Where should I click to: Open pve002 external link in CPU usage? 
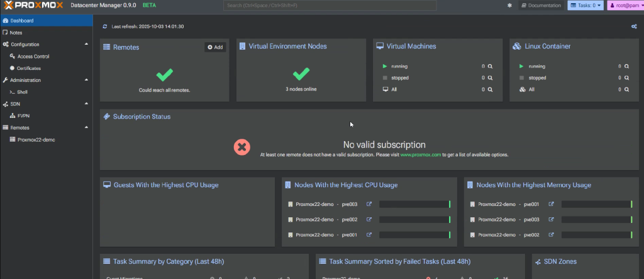click(369, 219)
